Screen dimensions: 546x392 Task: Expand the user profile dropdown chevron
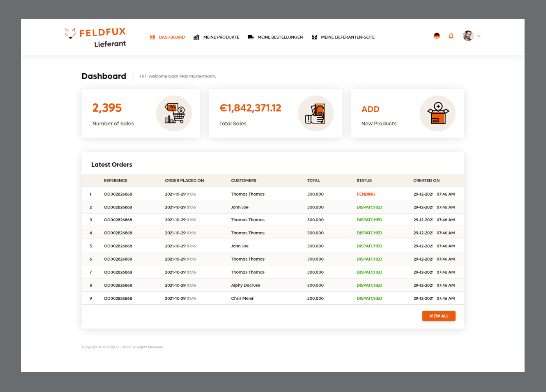coord(479,36)
